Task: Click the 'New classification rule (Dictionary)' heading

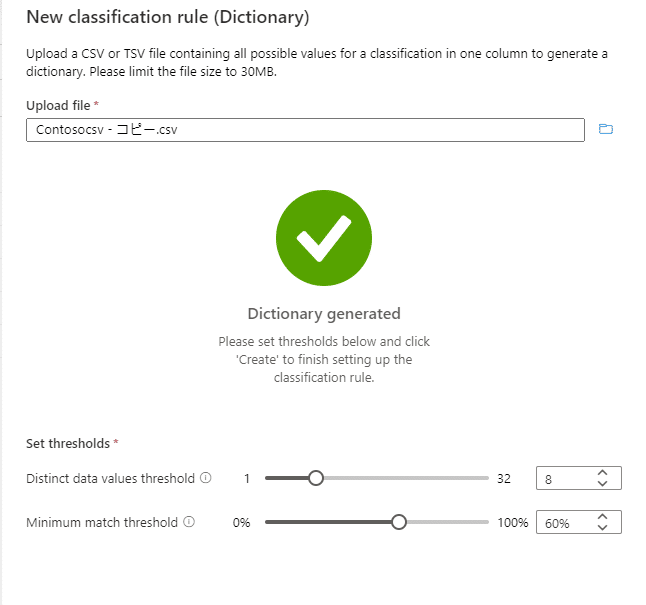Action: click(167, 18)
